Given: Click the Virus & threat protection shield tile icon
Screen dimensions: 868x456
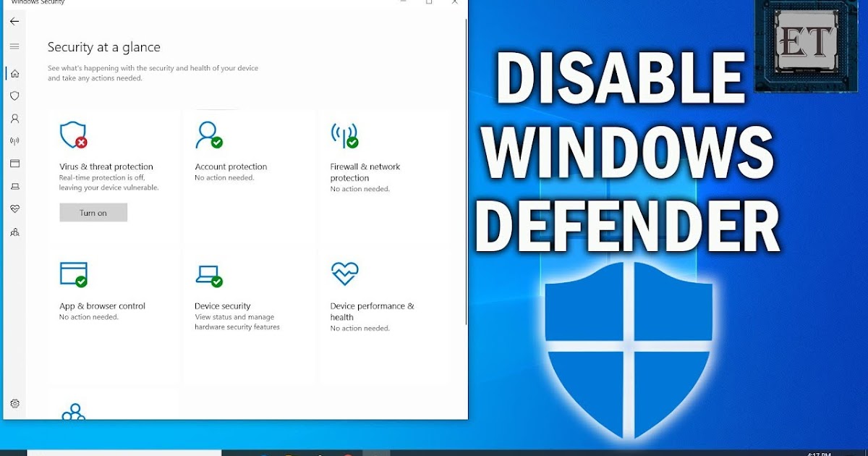Looking at the screenshot, I should tap(73, 135).
